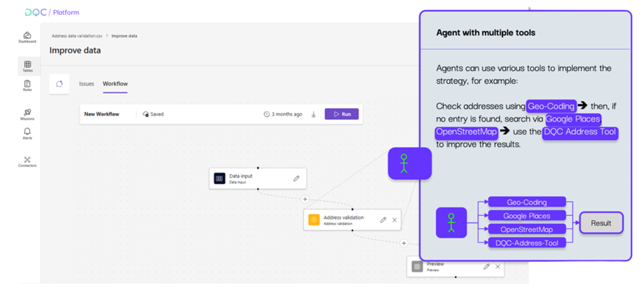Switch to the Issues tab
The width and height of the screenshot is (644, 293).
(x=86, y=84)
